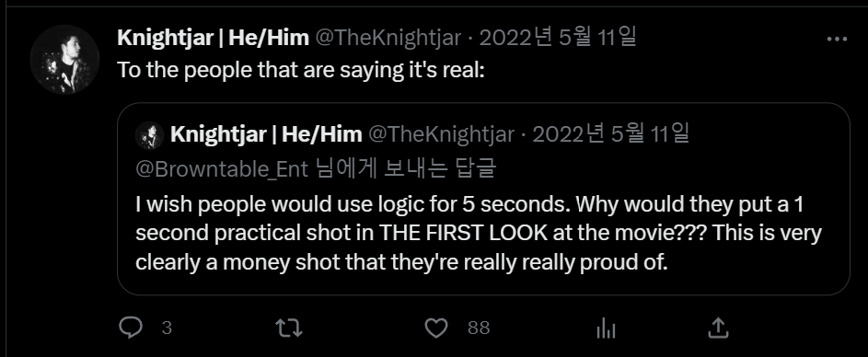Open the three-dot more options menu
Screen dimensions: 868x357
[837, 40]
